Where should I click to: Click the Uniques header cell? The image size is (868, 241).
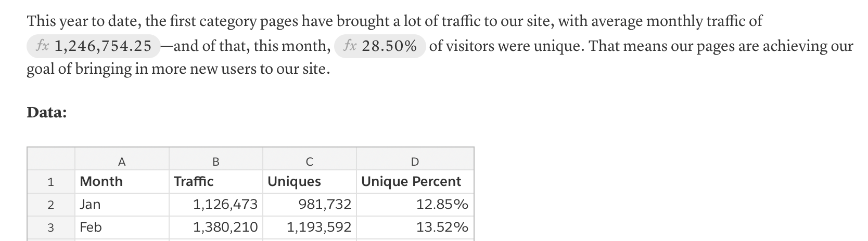point(309,182)
